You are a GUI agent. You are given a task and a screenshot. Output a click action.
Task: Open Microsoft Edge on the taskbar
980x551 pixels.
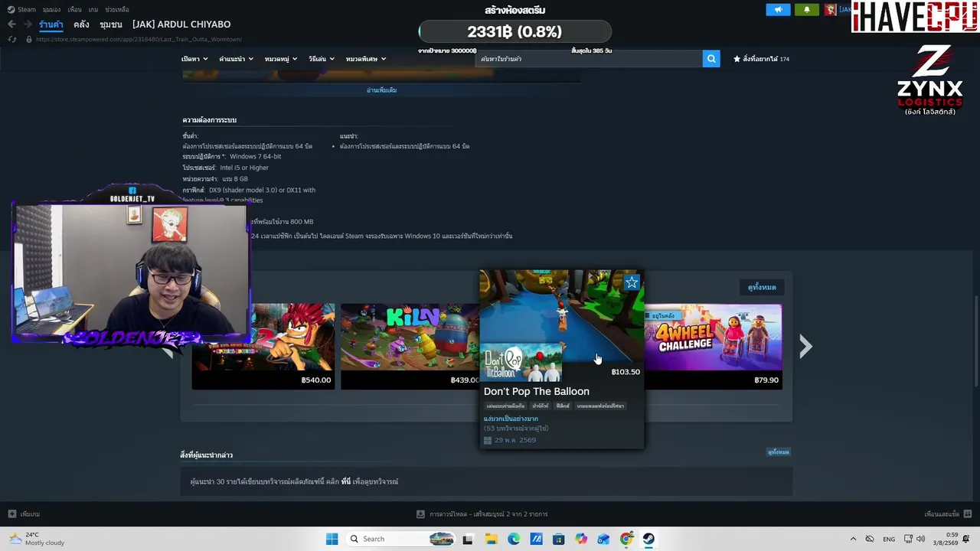click(x=514, y=539)
